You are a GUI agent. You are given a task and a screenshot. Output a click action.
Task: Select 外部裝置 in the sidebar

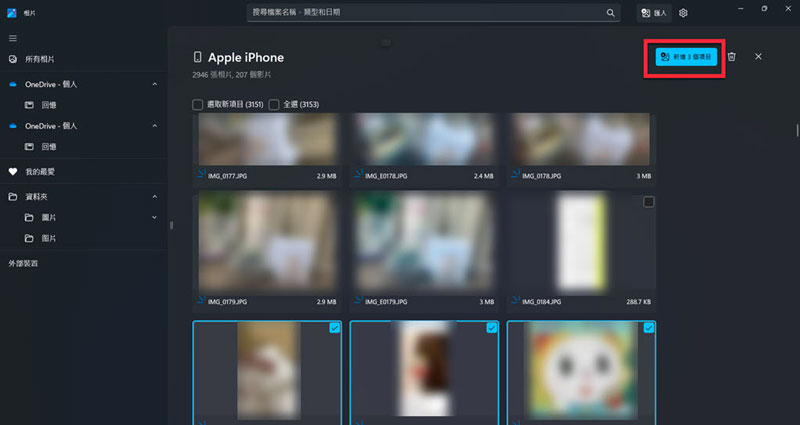23,264
